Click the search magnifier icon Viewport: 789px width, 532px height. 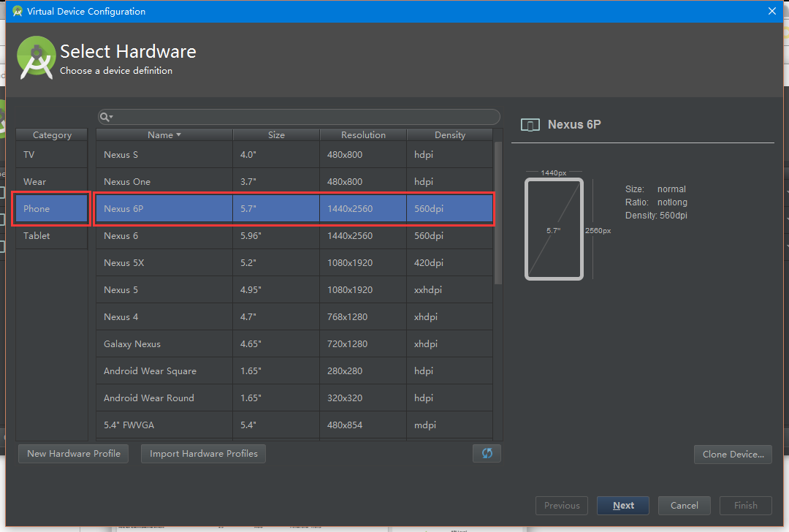[105, 117]
